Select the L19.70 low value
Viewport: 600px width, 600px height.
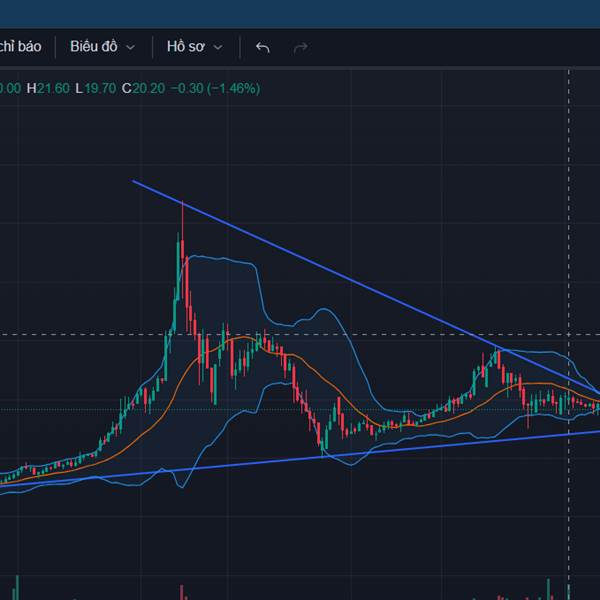95,88
